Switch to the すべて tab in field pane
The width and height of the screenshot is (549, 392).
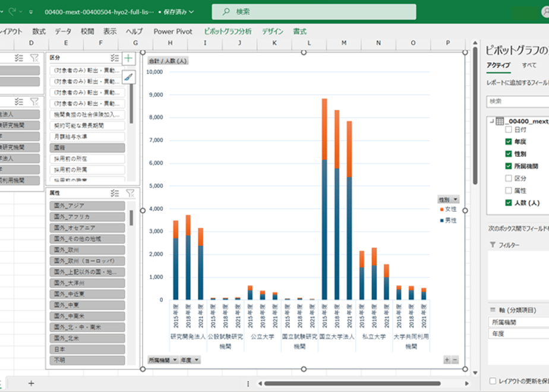[529, 65]
